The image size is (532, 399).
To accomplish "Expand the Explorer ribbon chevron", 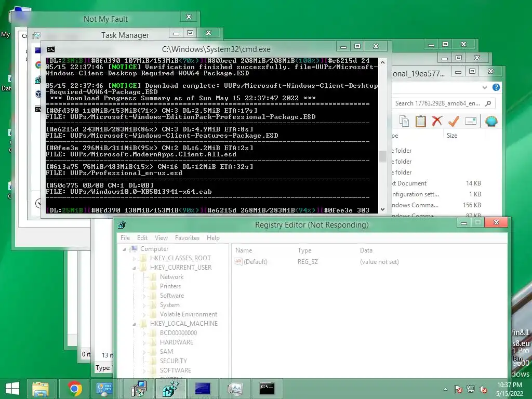I will click(x=485, y=87).
